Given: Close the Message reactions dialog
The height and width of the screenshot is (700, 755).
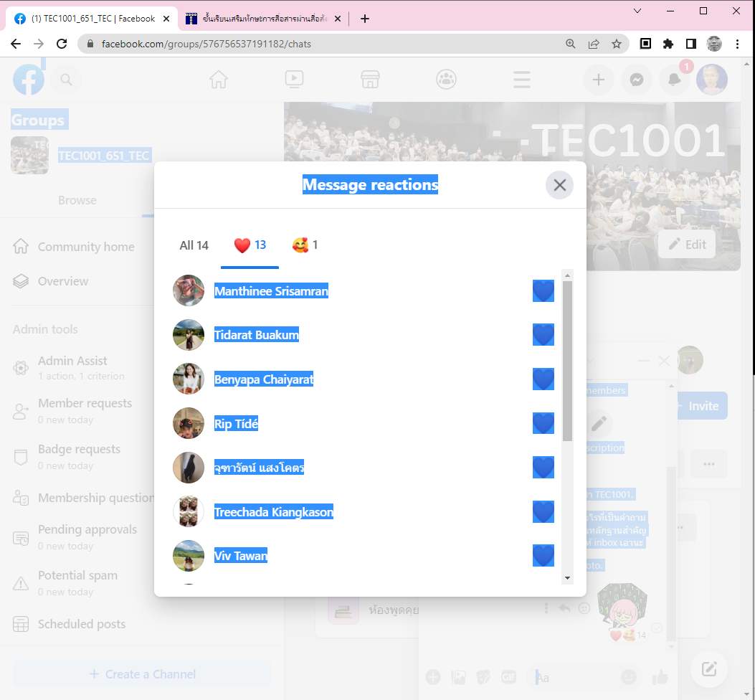Looking at the screenshot, I should point(559,185).
